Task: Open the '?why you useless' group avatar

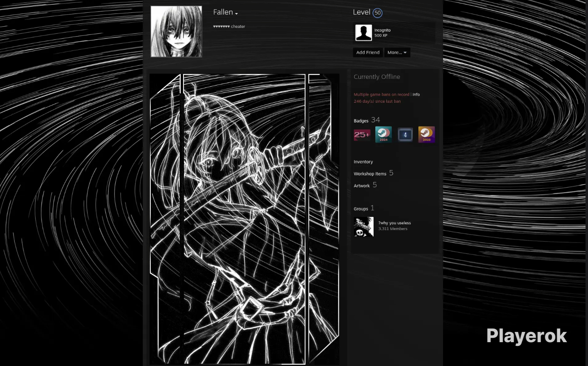Action: click(x=364, y=227)
